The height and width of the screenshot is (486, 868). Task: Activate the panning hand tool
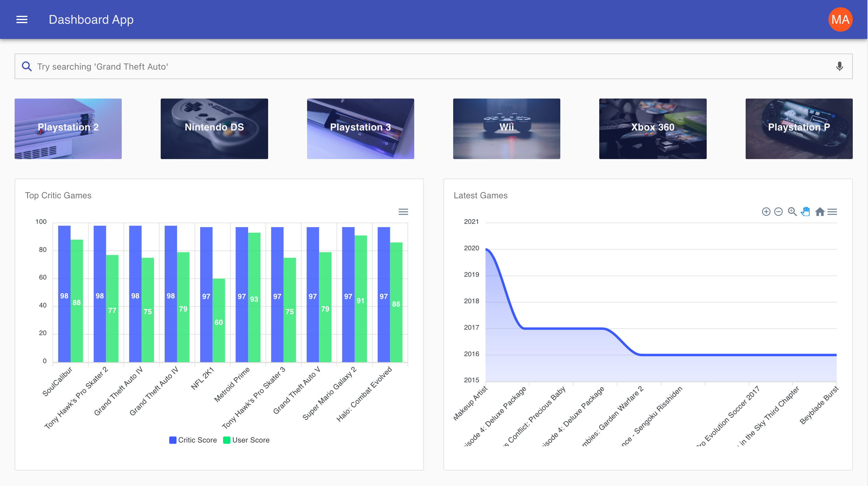[x=806, y=211]
